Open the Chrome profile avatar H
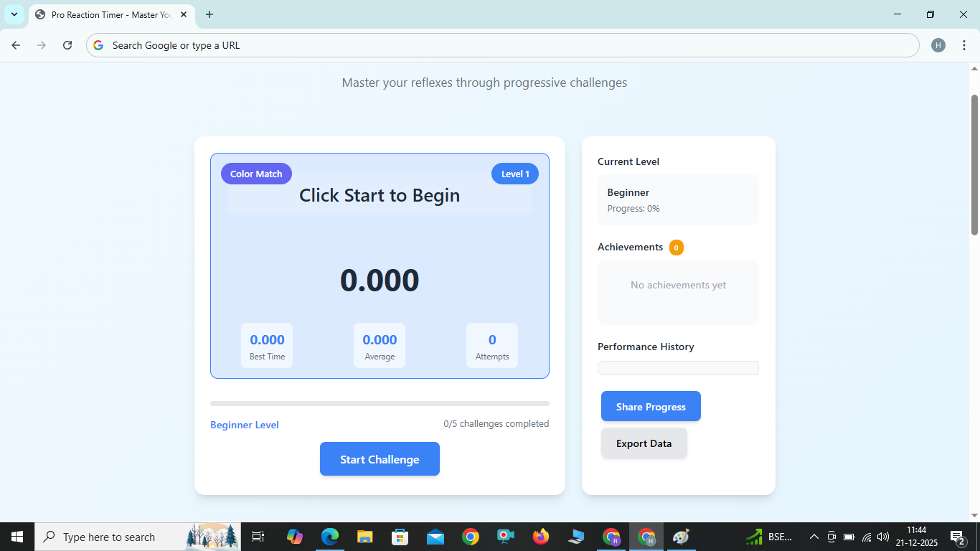This screenshot has width=980, height=551. [938, 44]
